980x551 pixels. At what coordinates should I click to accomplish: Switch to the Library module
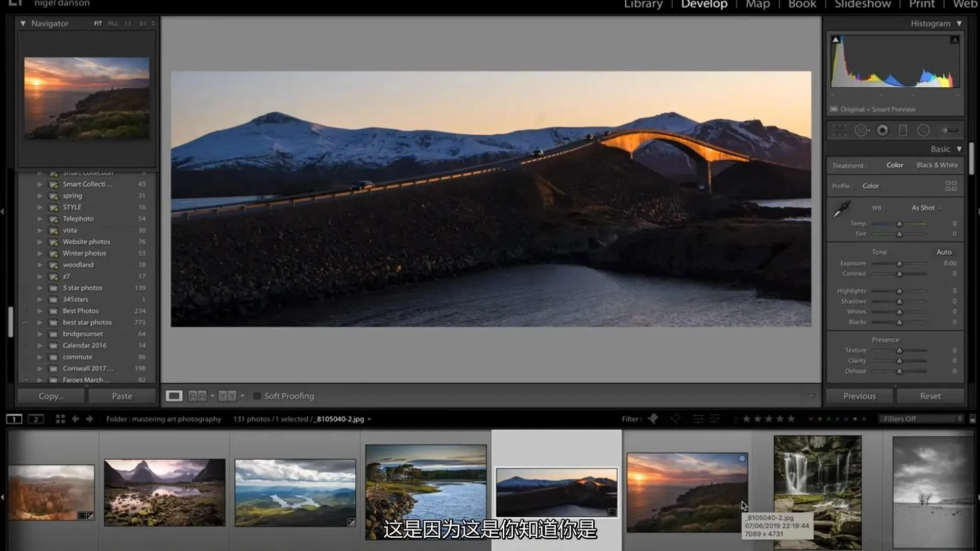click(x=643, y=5)
